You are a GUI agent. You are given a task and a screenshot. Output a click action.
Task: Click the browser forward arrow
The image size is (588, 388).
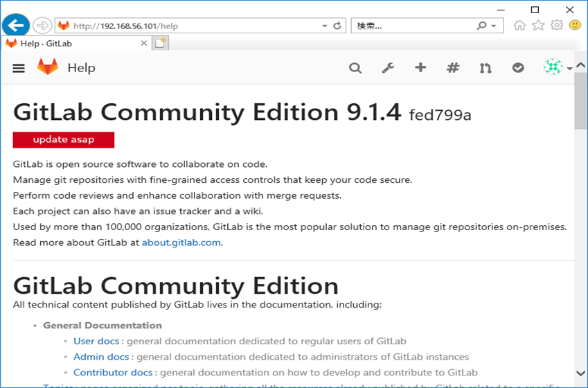pos(42,26)
